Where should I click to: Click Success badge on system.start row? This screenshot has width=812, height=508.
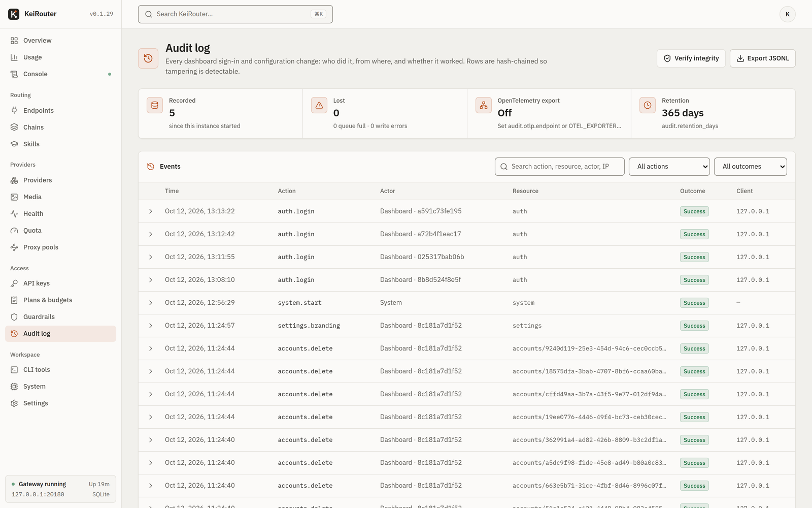pos(694,303)
